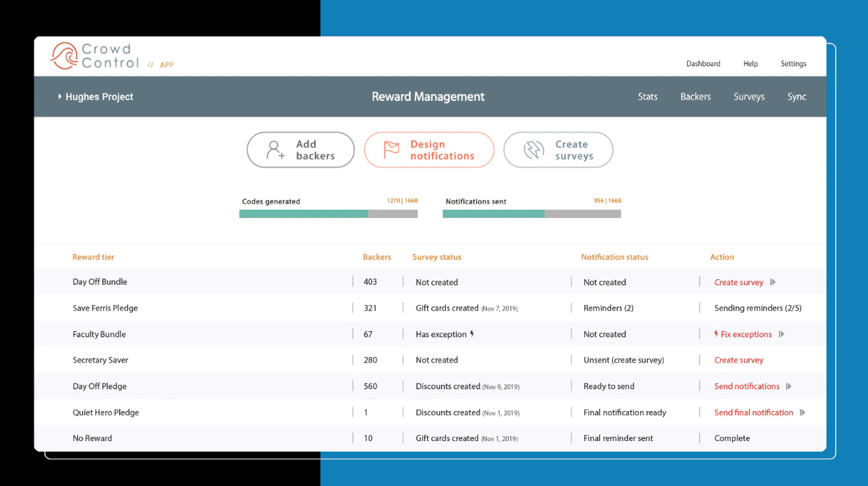Select the Faculty Bundle reward tier

[99, 335]
